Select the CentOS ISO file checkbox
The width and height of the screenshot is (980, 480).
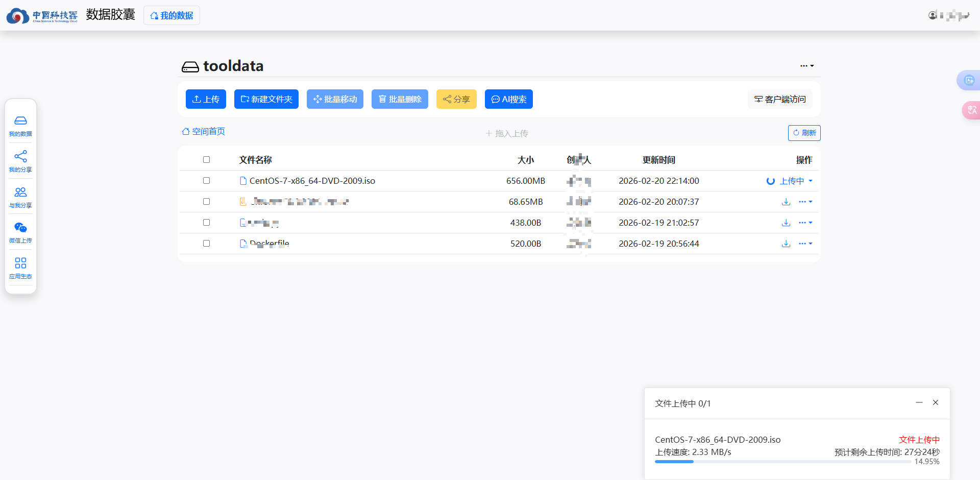tap(206, 181)
